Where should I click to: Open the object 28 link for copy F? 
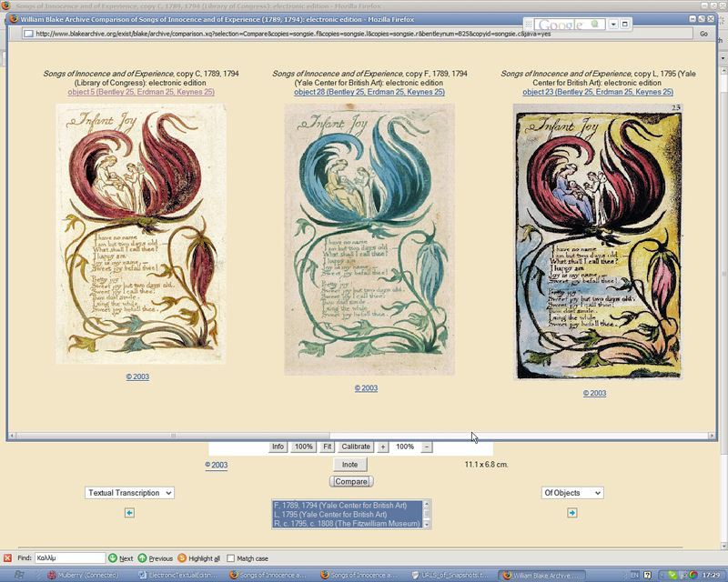pos(369,92)
